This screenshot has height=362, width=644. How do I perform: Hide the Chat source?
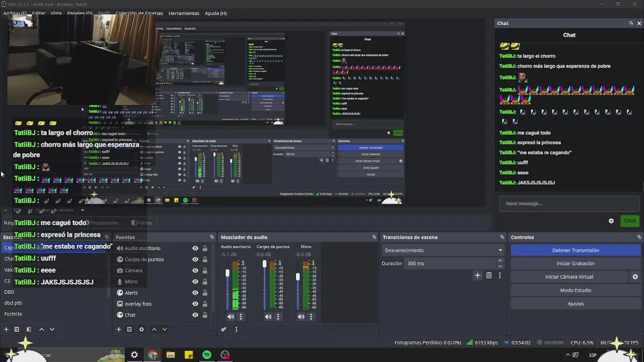coord(195,315)
